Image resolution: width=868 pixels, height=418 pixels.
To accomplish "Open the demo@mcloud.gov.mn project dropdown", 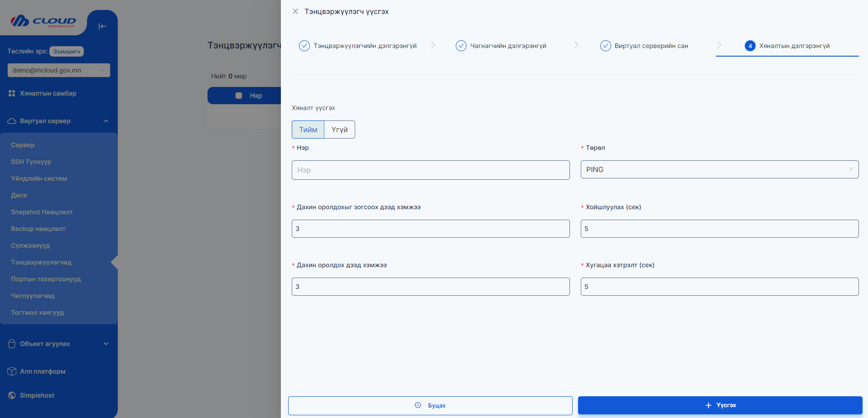I will click(58, 70).
